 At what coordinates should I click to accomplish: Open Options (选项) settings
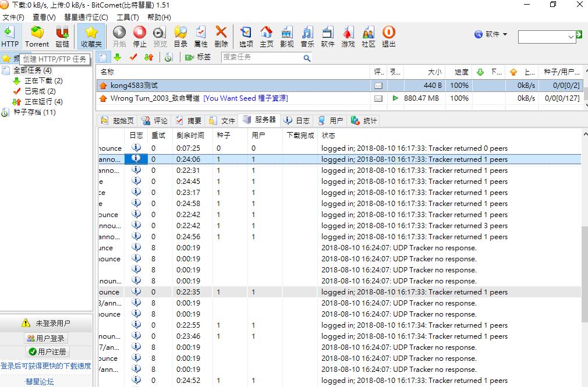(x=246, y=37)
